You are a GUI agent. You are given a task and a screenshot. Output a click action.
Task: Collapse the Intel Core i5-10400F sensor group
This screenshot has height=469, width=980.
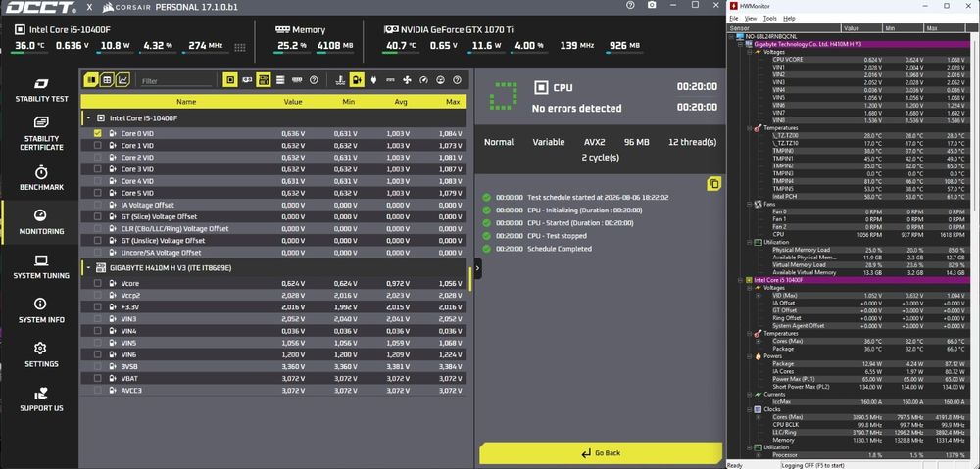[x=88, y=118]
